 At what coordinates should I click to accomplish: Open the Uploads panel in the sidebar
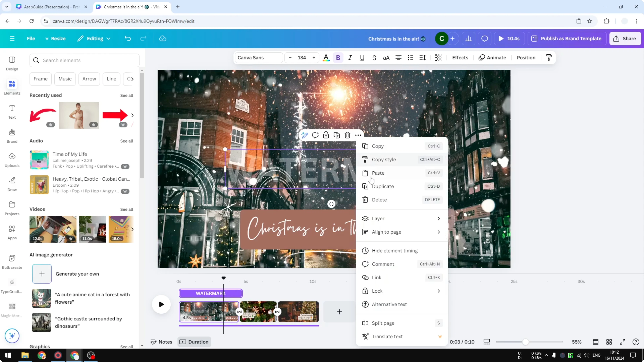[x=12, y=160]
